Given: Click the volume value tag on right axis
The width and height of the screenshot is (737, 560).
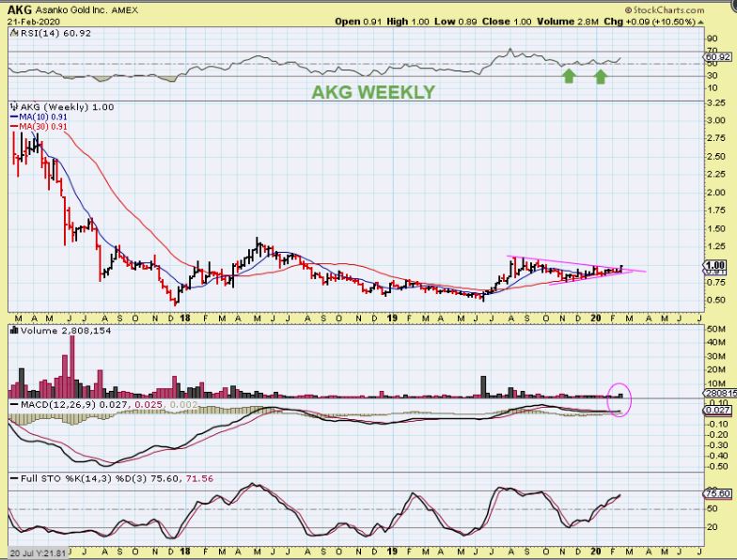Looking at the screenshot, I should coord(720,394).
